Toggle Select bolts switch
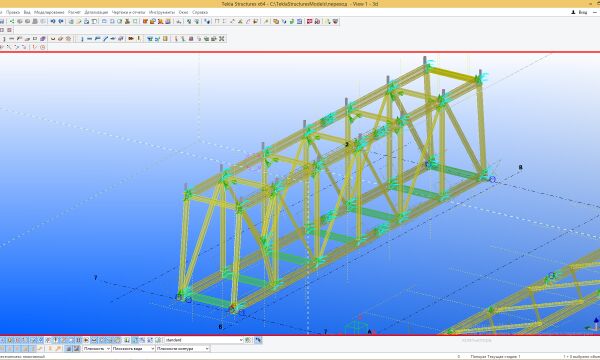The image size is (600, 360). click(x=78, y=340)
